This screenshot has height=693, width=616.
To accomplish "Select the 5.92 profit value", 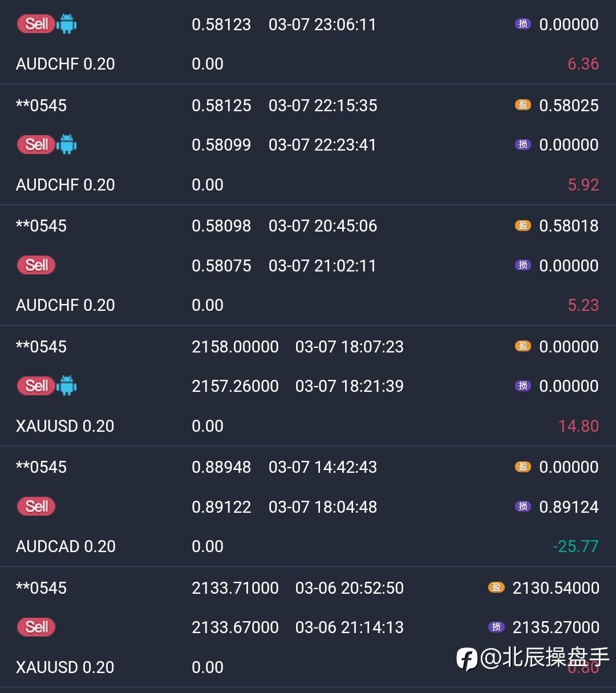I will pyautogui.click(x=583, y=185).
